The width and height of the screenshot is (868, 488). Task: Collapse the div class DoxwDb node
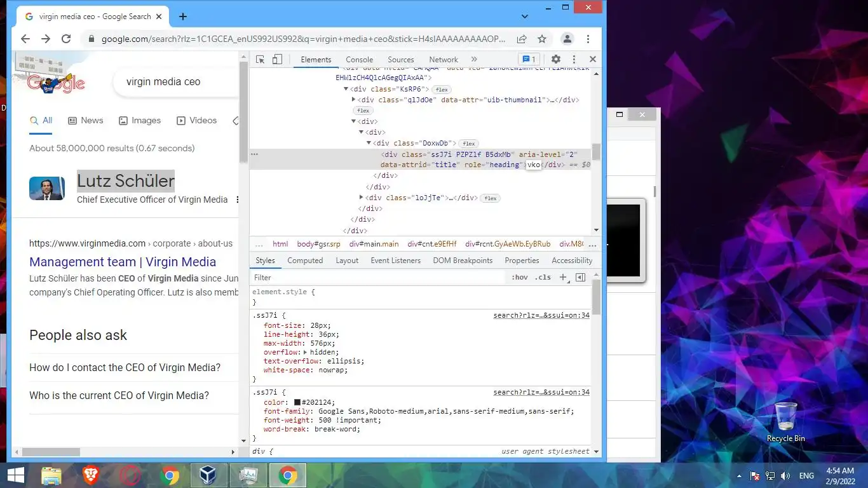click(x=369, y=144)
